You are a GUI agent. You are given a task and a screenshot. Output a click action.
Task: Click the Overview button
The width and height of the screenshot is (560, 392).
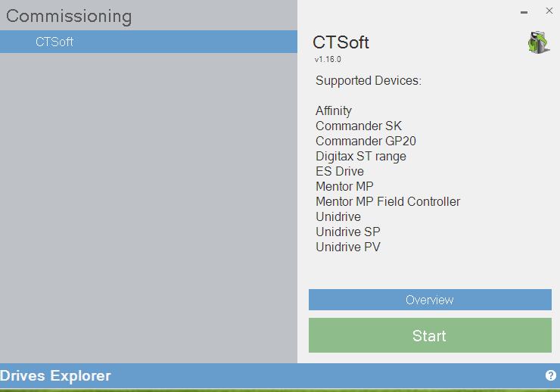point(429,300)
